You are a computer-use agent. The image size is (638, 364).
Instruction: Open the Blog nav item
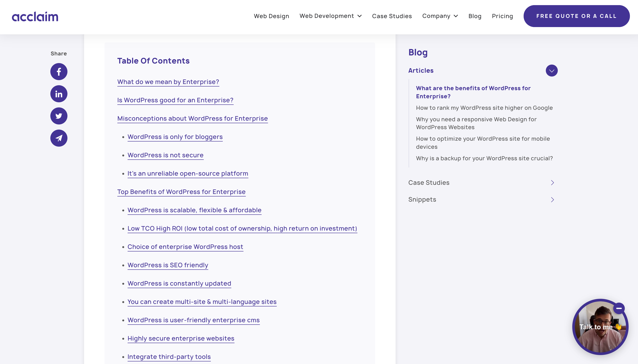[475, 16]
